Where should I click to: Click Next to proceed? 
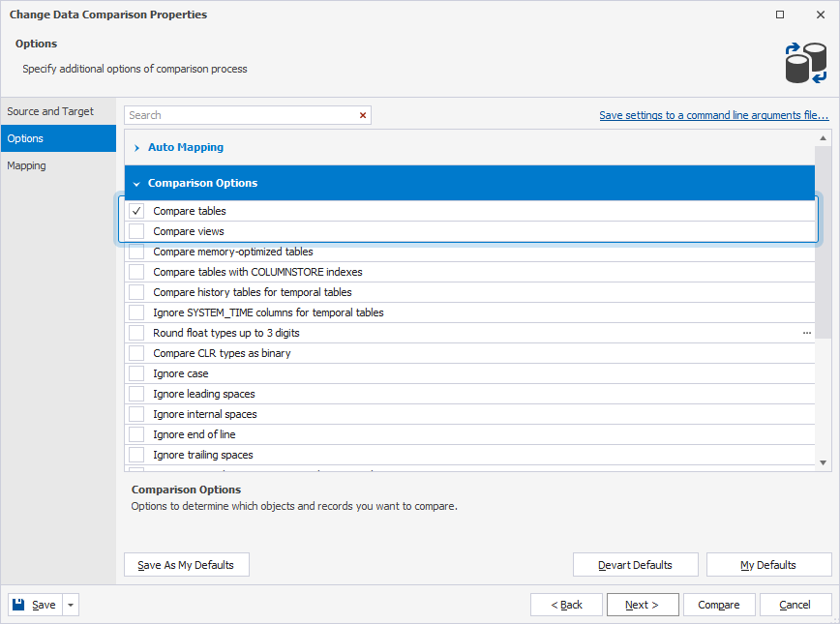[643, 604]
